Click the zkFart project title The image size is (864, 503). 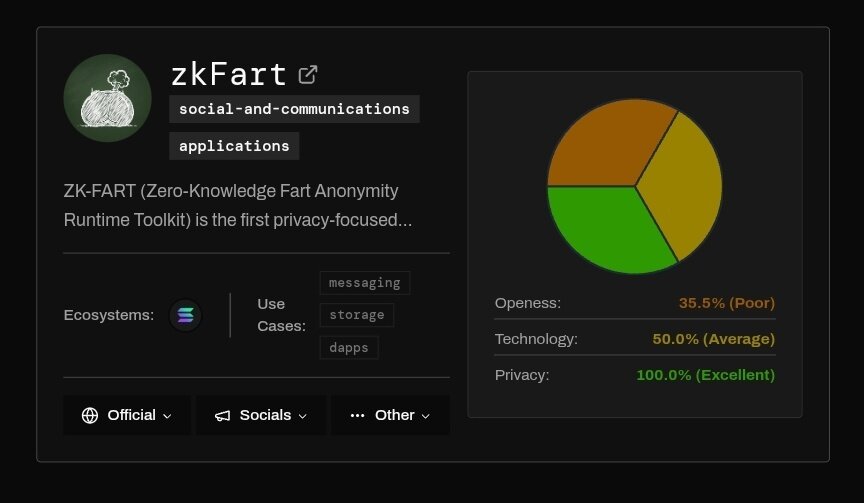tap(229, 74)
